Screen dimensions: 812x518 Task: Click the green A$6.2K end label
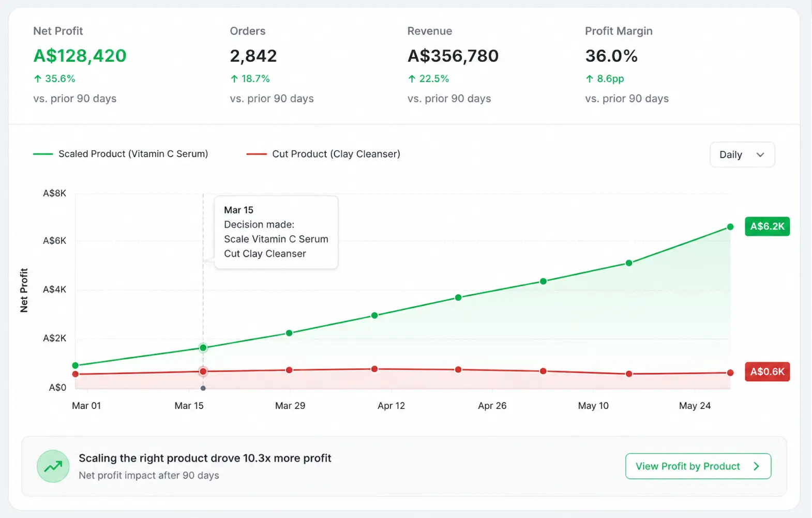coord(767,226)
